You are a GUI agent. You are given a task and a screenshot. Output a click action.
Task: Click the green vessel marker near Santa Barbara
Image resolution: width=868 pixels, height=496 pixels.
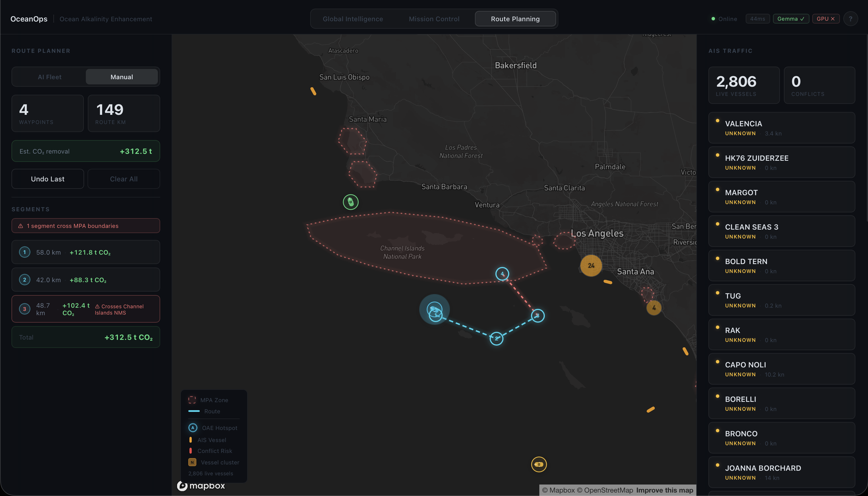point(350,202)
